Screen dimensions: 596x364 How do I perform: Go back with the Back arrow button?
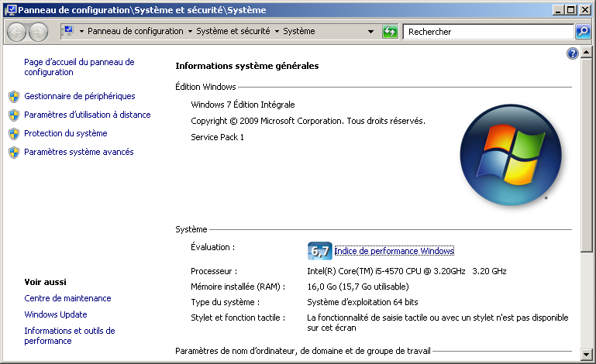coord(16,32)
